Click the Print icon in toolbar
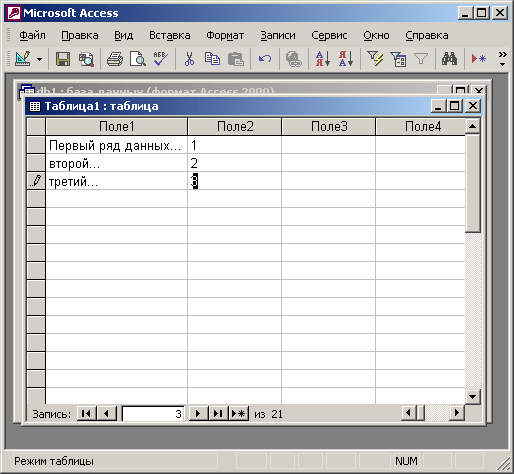The image size is (514, 474). tap(115, 59)
